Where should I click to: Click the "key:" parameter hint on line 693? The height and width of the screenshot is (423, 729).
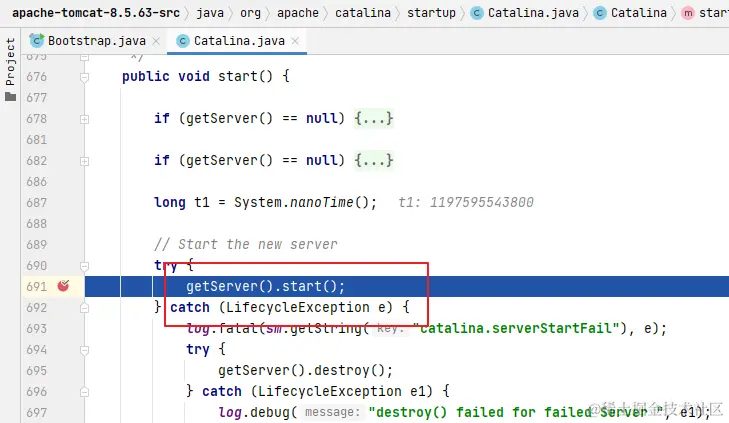click(x=391, y=329)
